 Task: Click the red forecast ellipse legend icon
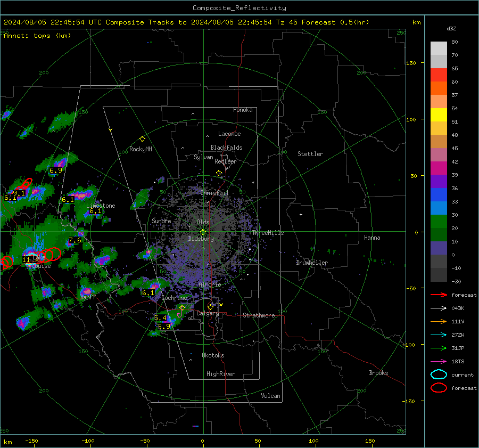(439, 388)
